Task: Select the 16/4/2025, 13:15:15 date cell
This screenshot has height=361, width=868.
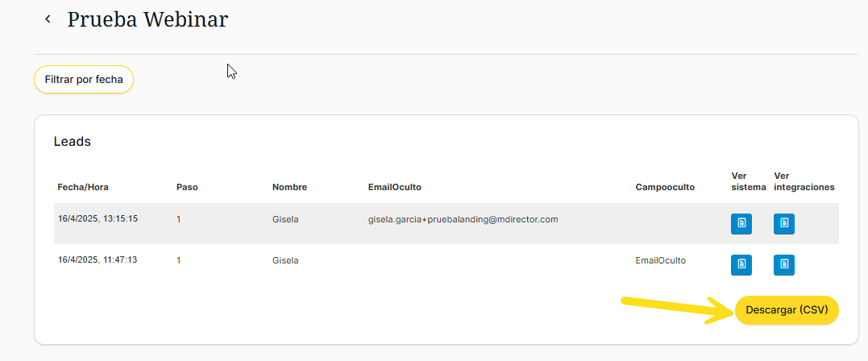Action: click(98, 218)
